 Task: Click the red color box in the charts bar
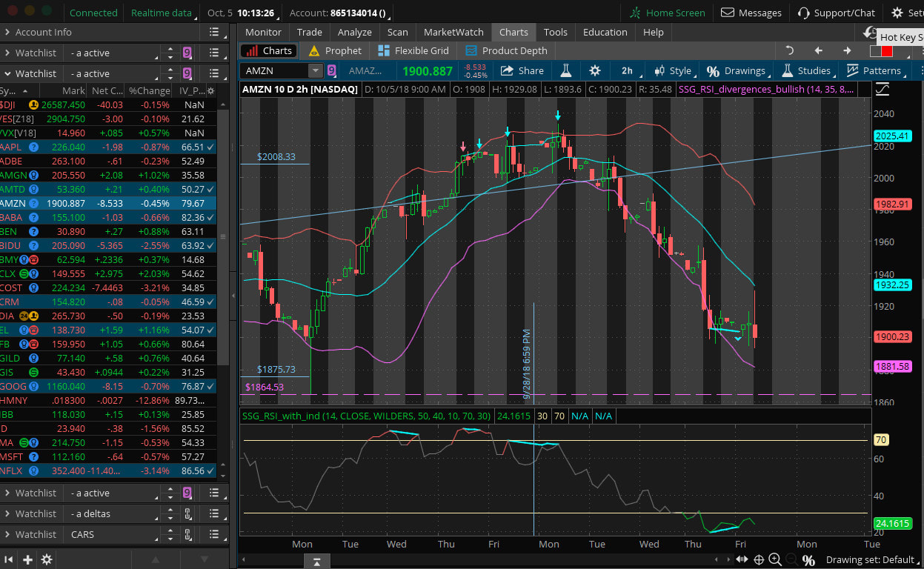click(x=887, y=51)
